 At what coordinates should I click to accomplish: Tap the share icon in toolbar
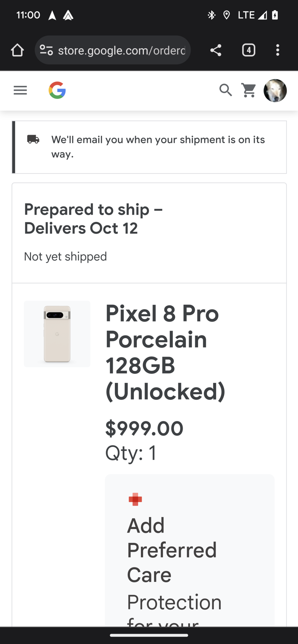216,50
